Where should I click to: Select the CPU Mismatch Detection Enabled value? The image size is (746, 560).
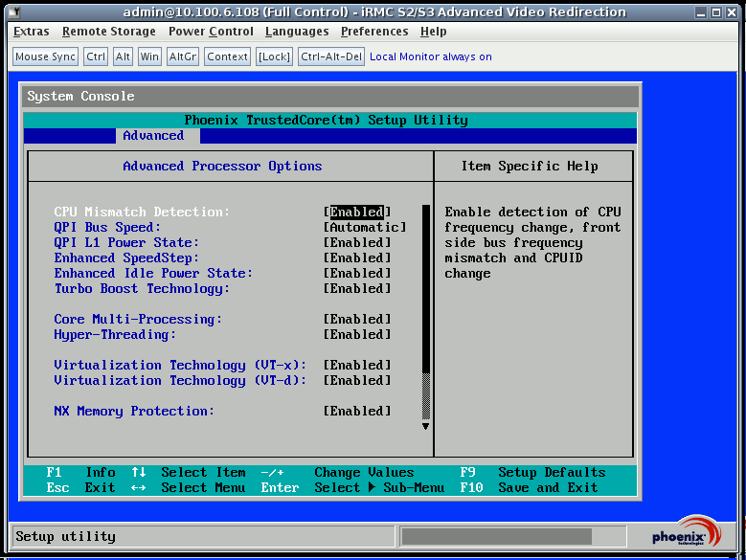point(357,212)
